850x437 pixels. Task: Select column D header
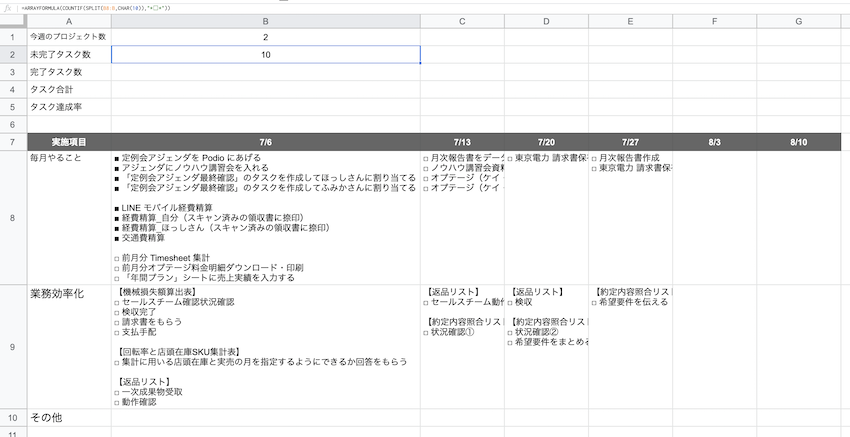point(546,21)
